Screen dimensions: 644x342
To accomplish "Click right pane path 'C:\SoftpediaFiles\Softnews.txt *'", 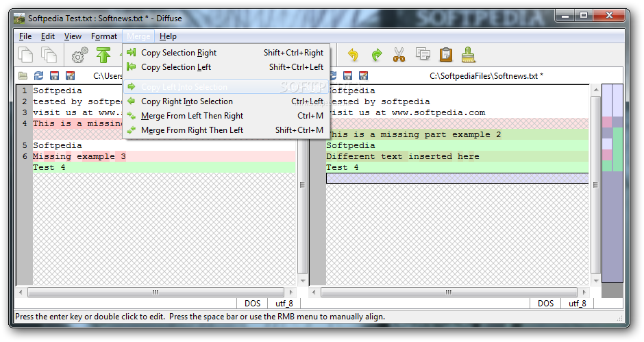I will point(486,75).
